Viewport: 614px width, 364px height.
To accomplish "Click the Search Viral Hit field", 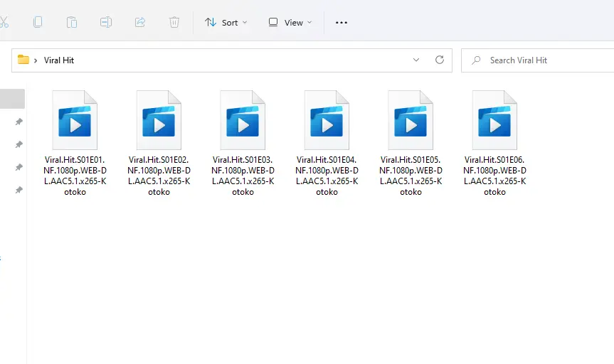I will 537,60.
